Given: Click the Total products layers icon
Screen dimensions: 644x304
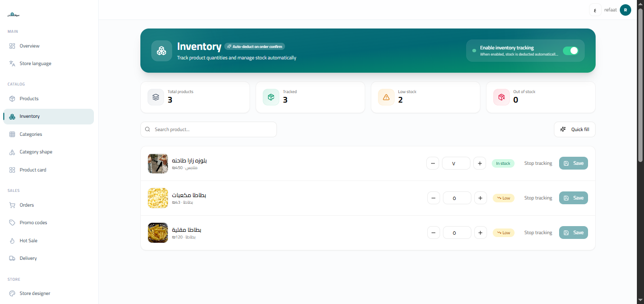Looking at the screenshot, I should (156, 97).
